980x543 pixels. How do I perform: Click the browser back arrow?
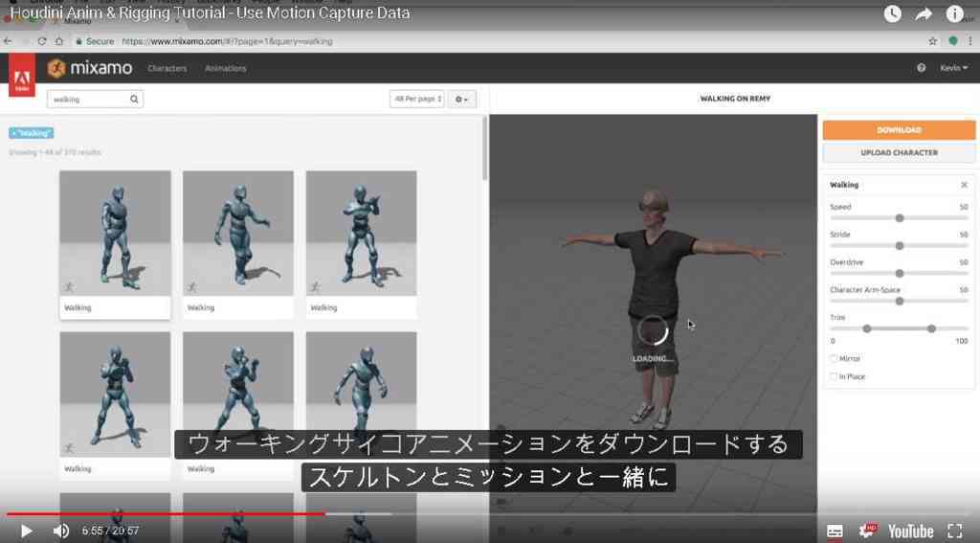click(8, 41)
